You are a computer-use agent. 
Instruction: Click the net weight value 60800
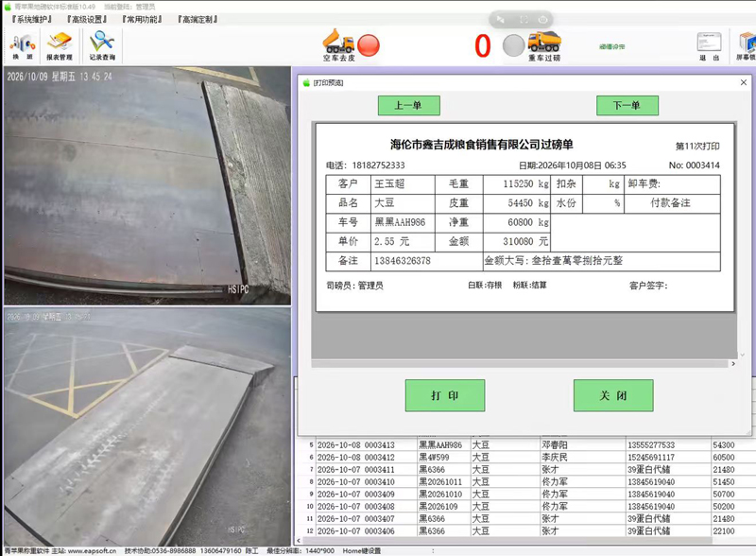pyautogui.click(x=521, y=222)
